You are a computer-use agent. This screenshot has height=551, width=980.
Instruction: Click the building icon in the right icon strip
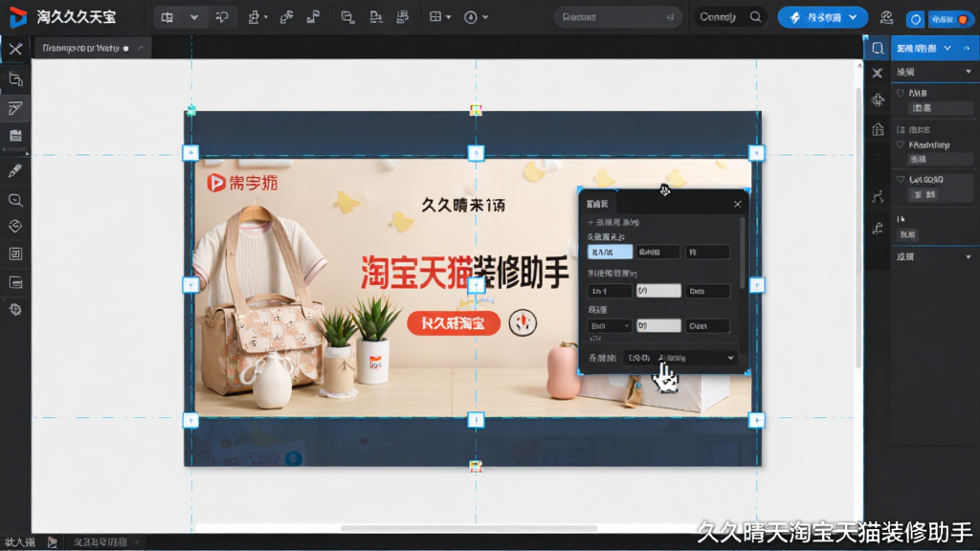click(878, 129)
